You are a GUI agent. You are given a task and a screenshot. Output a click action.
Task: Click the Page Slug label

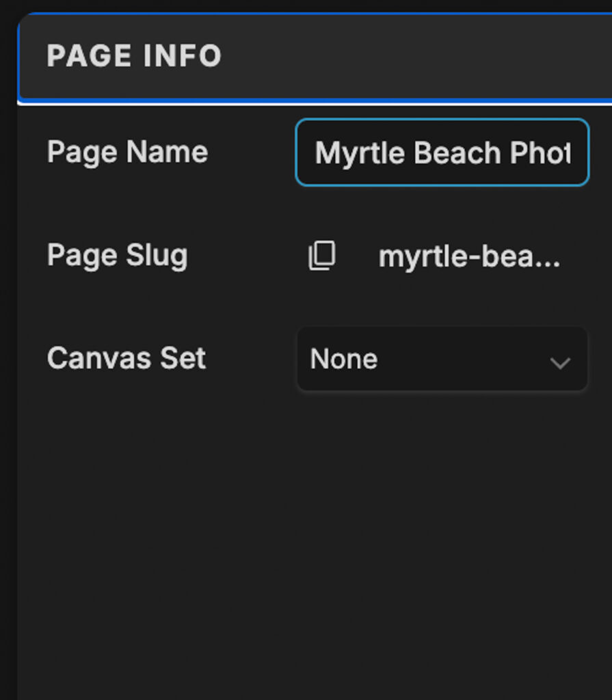[117, 256]
